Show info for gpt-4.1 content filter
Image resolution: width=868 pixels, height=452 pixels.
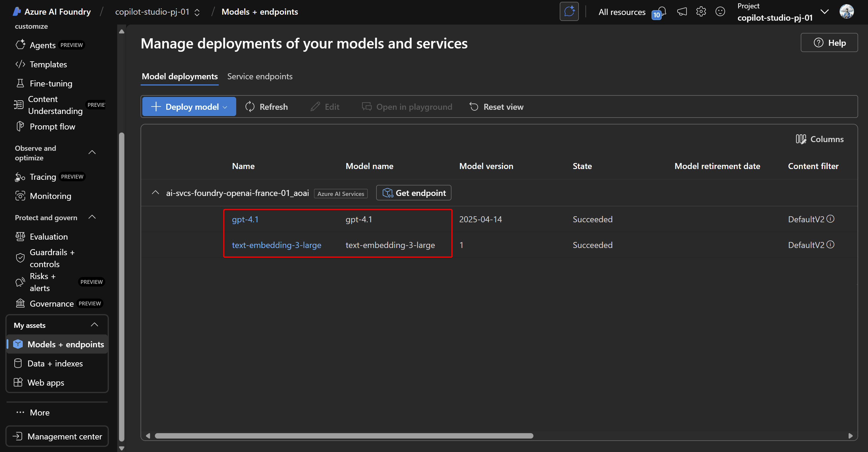tap(831, 219)
